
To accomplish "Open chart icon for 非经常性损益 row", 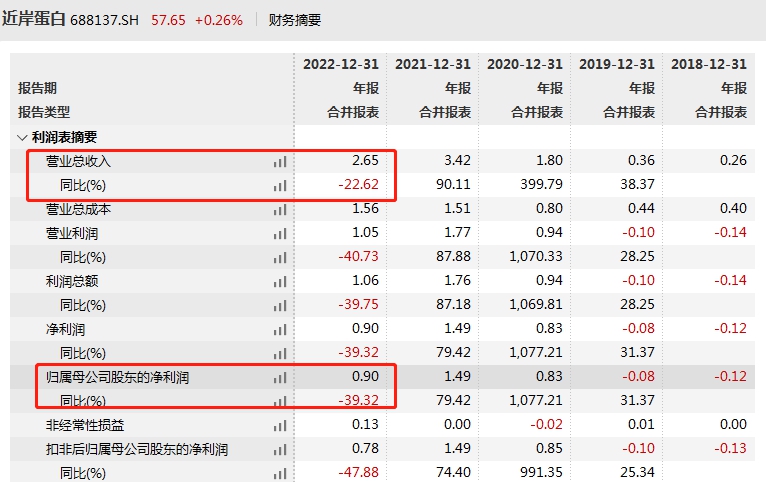I will click(280, 426).
